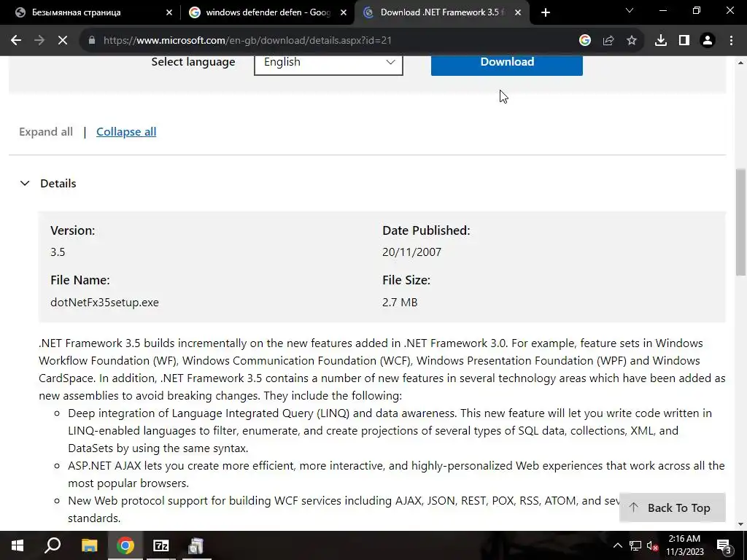Click the scrollbar down arrow
Viewport: 747px width, 560px height.
pos(740,524)
